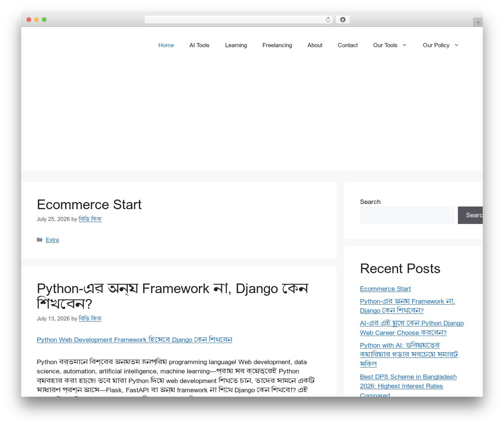The height and width of the screenshot is (427, 504).
Task: Open author link under the July 13 post
Action: pos(90,319)
